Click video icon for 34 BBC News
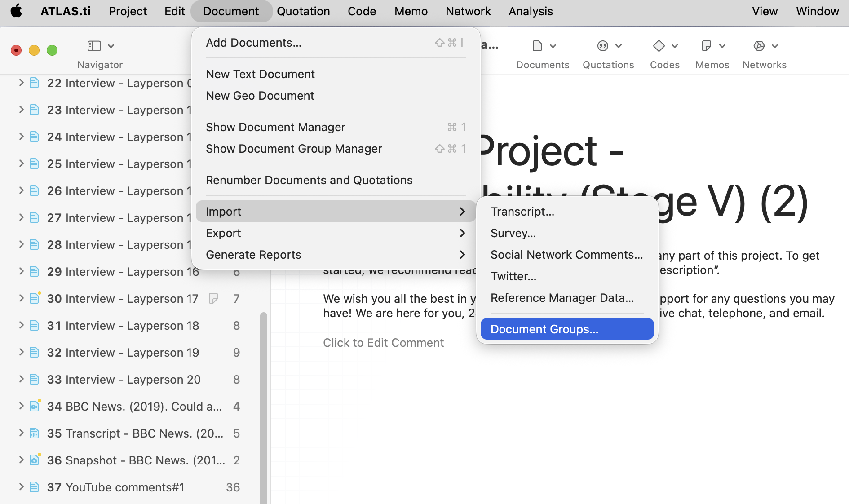Screen dimensions: 849x504 click(35, 406)
